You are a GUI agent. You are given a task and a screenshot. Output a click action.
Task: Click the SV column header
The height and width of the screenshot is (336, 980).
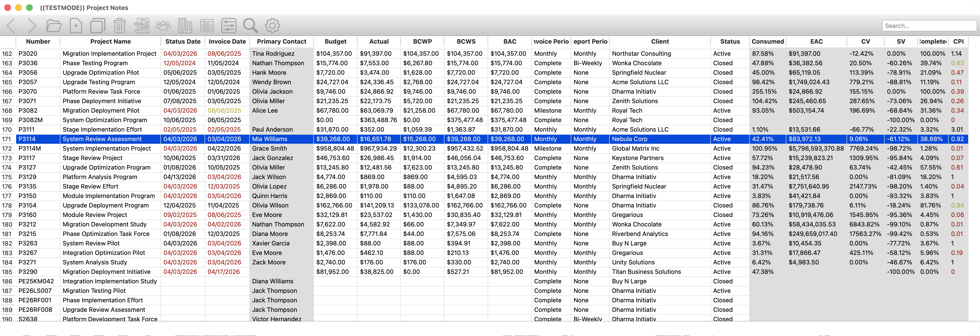tap(901, 41)
